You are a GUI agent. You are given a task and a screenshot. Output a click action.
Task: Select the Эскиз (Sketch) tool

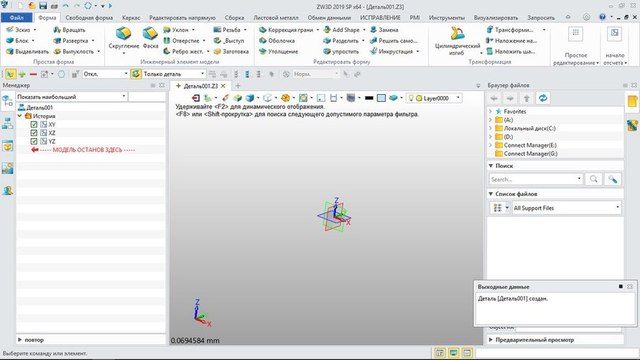(18, 30)
